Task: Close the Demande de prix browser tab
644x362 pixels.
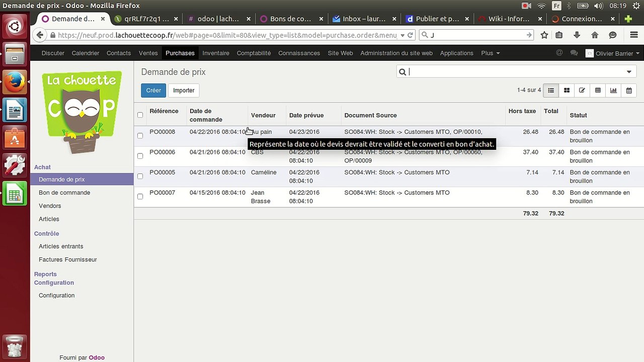Action: (x=103, y=19)
